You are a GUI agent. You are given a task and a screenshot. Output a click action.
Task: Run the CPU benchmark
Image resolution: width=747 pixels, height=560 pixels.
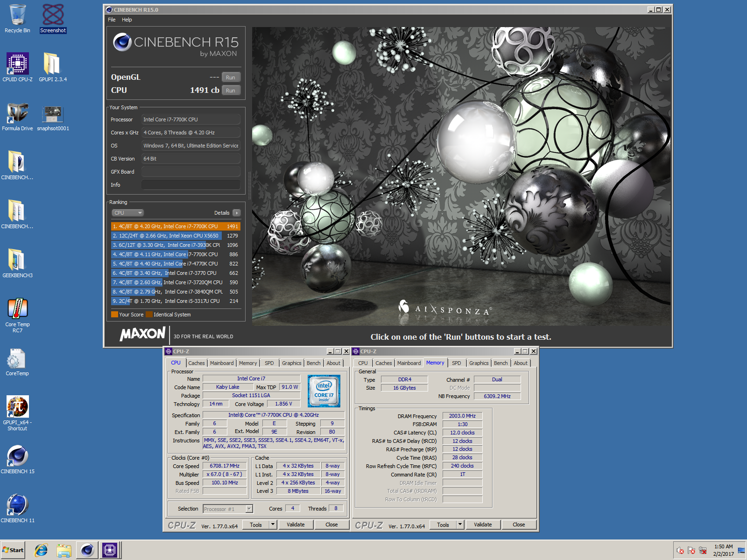(x=231, y=91)
